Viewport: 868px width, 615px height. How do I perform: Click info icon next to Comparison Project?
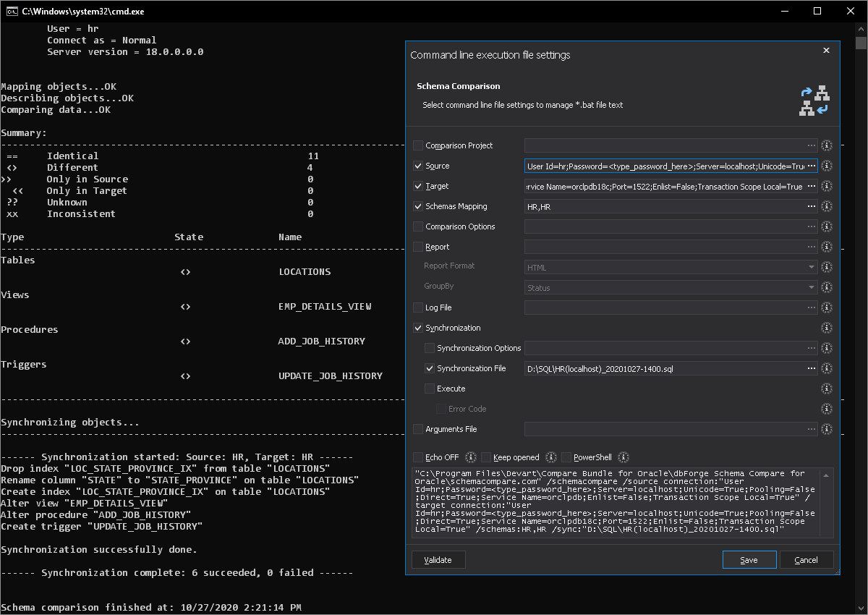coord(827,145)
